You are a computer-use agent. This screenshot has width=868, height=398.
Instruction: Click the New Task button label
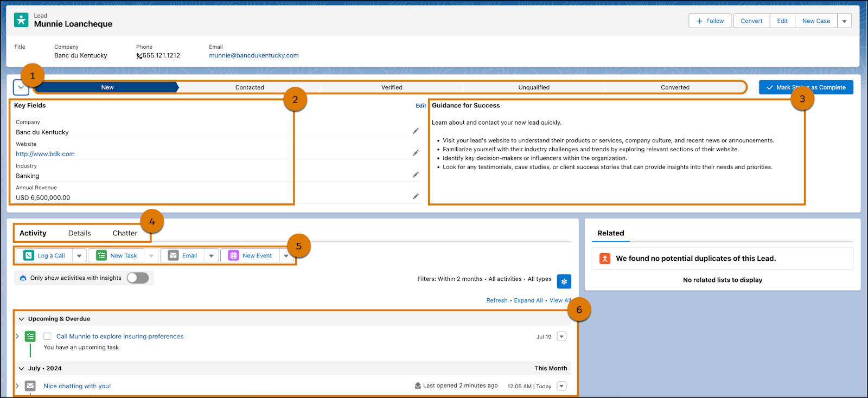click(x=124, y=255)
